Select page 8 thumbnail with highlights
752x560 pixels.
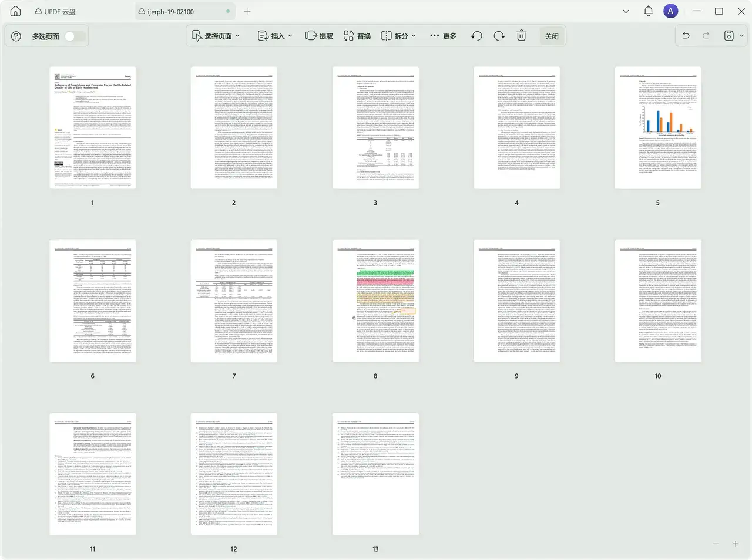pos(375,301)
